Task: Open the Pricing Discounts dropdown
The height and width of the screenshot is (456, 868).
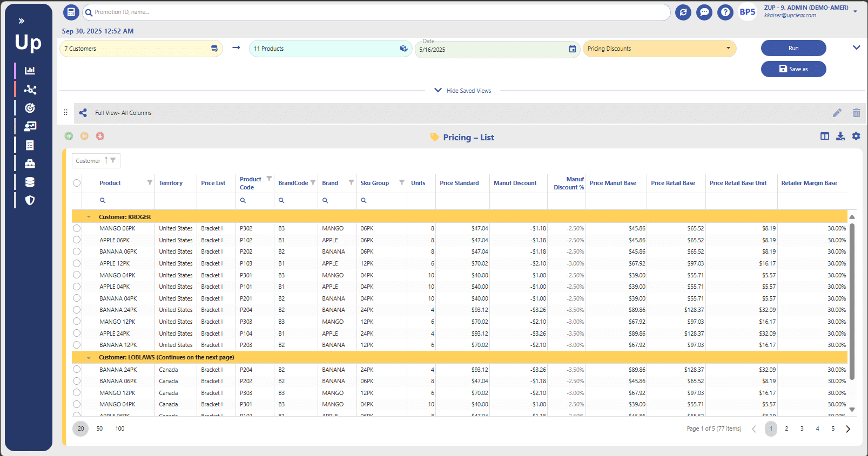Action: (x=659, y=49)
